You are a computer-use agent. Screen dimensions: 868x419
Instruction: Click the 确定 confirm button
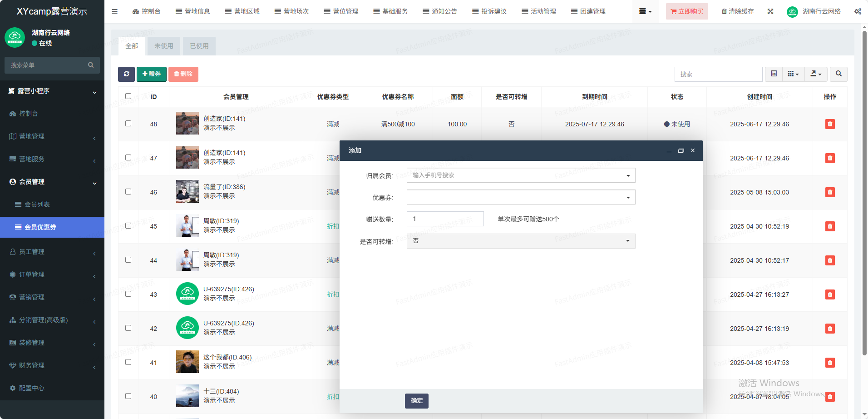pyautogui.click(x=416, y=400)
